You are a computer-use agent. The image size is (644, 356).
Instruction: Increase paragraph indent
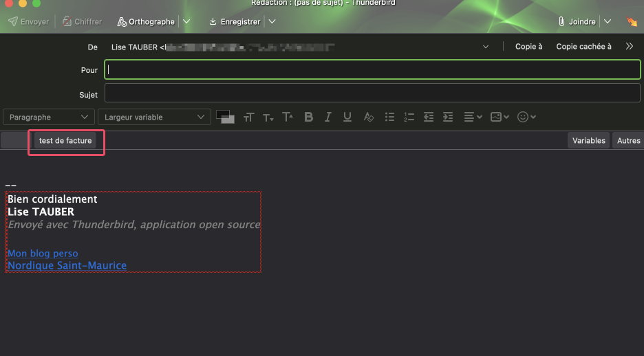[448, 118]
